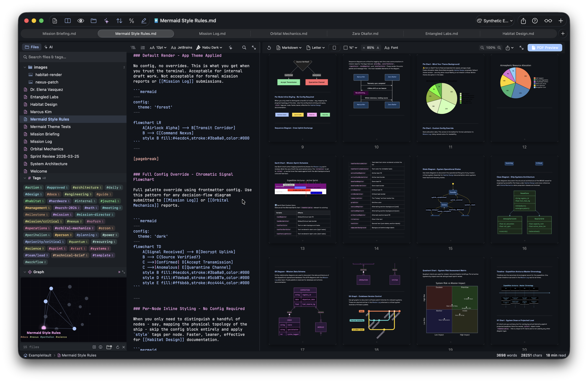Viewport: 588px width, 383px height.
Task: Click zoom in magnifier in PDF toolbar
Action: [499, 48]
